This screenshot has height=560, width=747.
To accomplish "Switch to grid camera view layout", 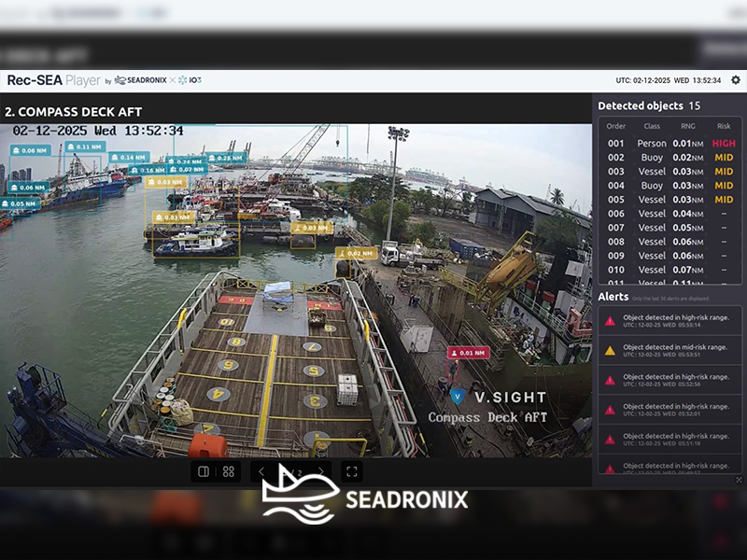I will pos(229,471).
